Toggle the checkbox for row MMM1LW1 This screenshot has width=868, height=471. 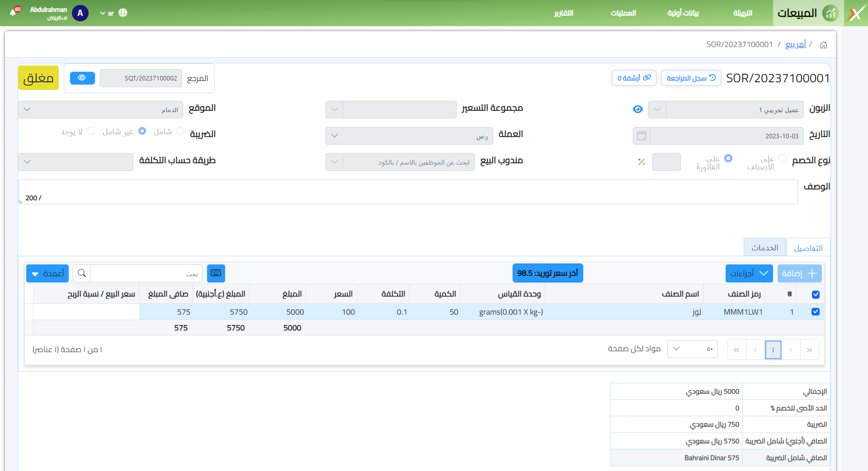pos(815,311)
